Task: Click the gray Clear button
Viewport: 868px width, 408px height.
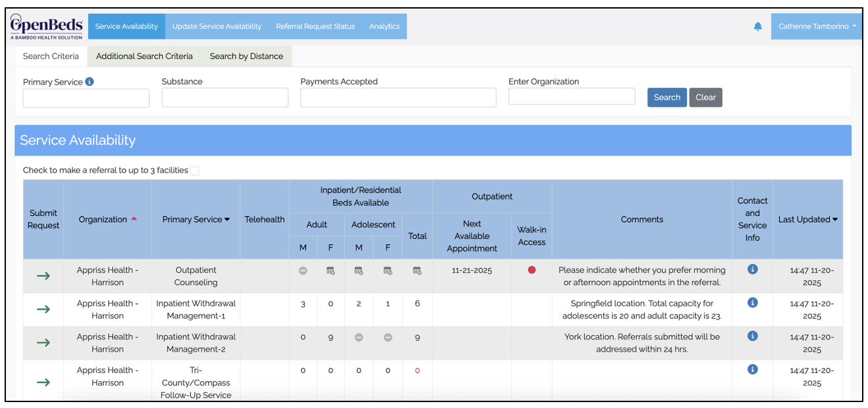Action: click(706, 97)
